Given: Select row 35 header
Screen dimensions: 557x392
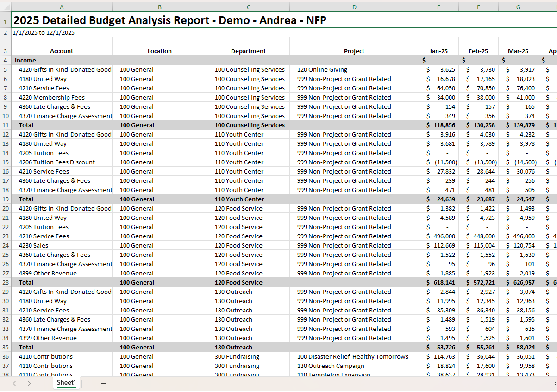Looking at the screenshot, I should point(6,347).
